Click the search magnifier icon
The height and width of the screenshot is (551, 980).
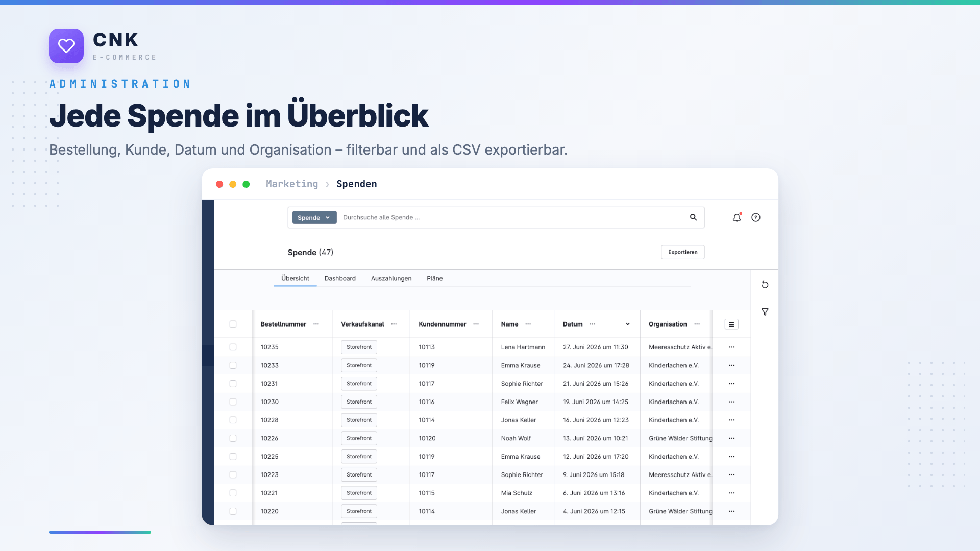693,217
